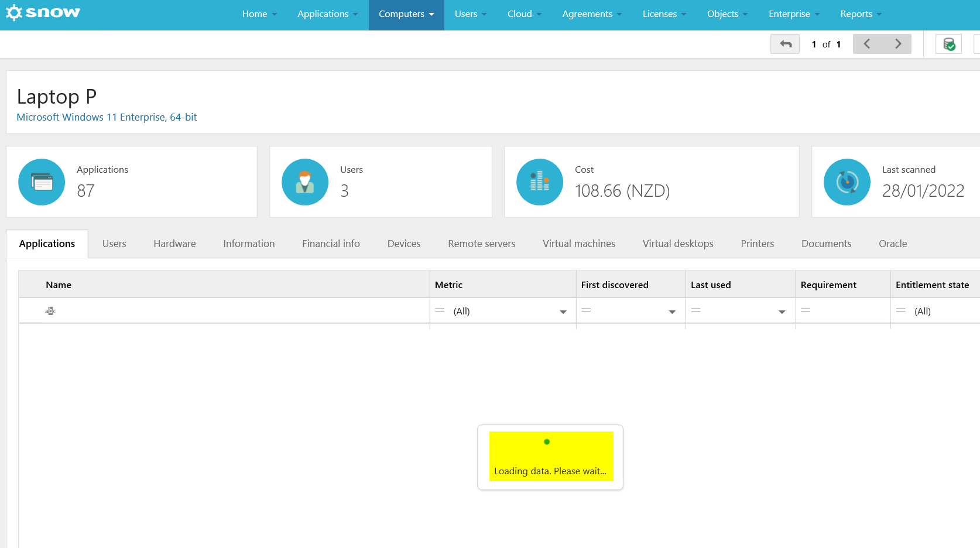Click the Snow logo in the header
This screenshot has height=548, width=980.
point(43,13)
